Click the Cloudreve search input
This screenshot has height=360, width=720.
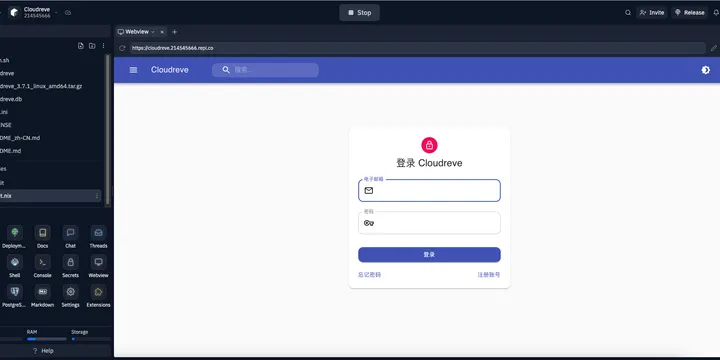pos(265,70)
